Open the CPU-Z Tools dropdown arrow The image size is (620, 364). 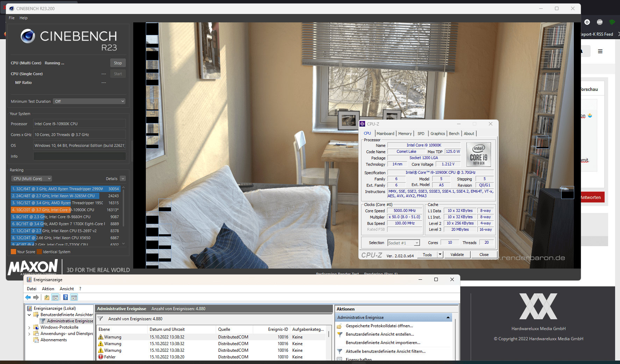(x=440, y=255)
